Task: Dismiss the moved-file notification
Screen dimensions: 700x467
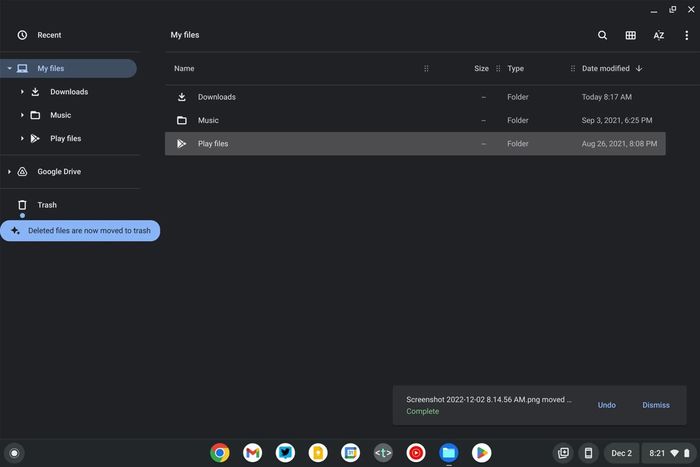Action: [x=656, y=405]
